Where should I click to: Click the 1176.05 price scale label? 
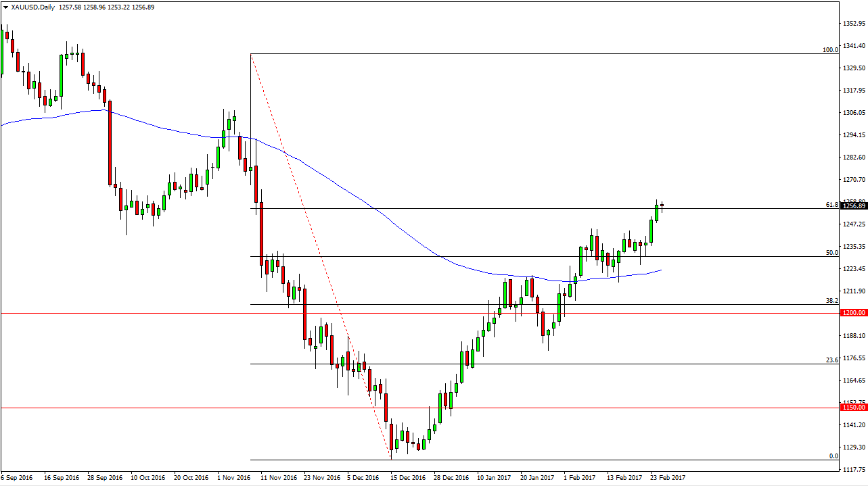[x=852, y=358]
